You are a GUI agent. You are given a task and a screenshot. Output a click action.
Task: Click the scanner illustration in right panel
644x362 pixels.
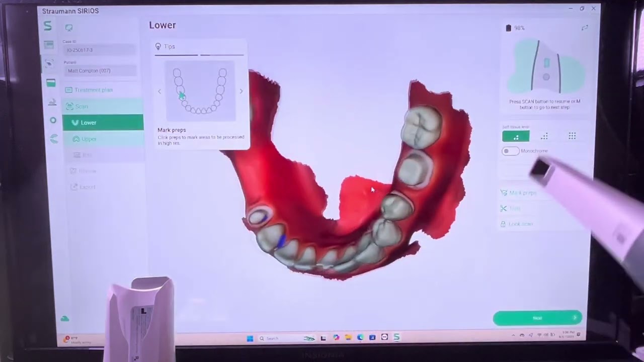tap(546, 67)
